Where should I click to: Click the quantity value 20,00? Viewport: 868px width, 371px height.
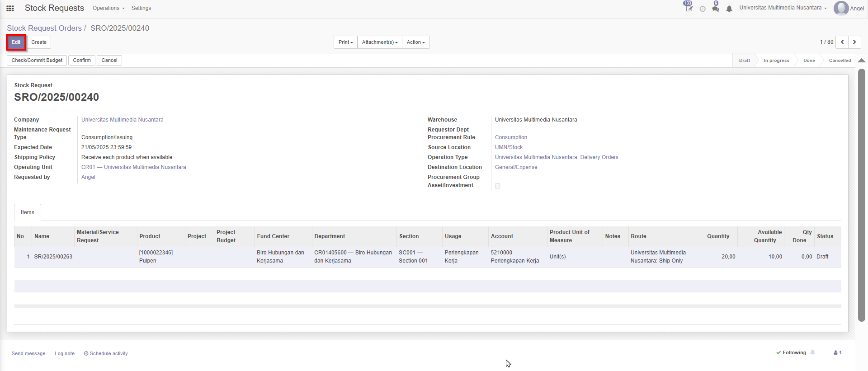[728, 257]
